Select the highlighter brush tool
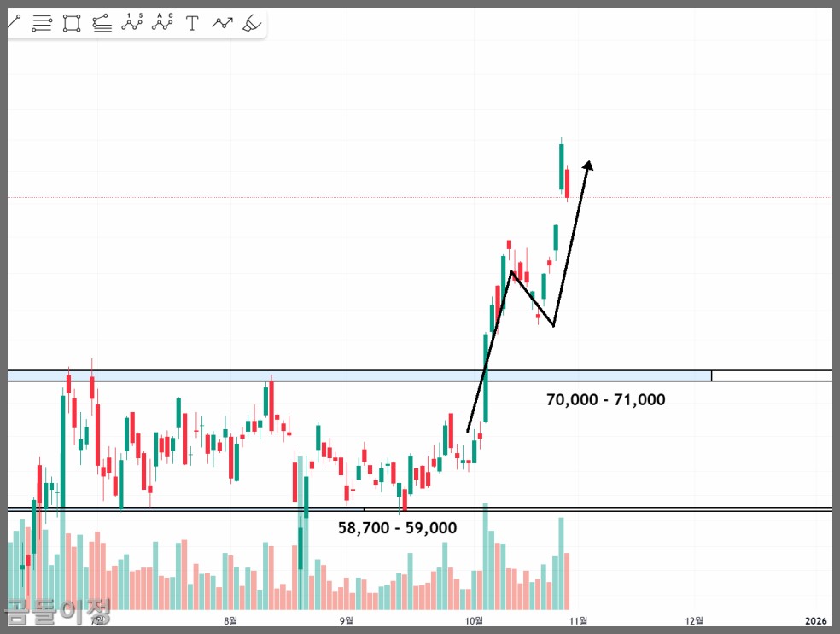This screenshot has width=840, height=634. click(252, 23)
